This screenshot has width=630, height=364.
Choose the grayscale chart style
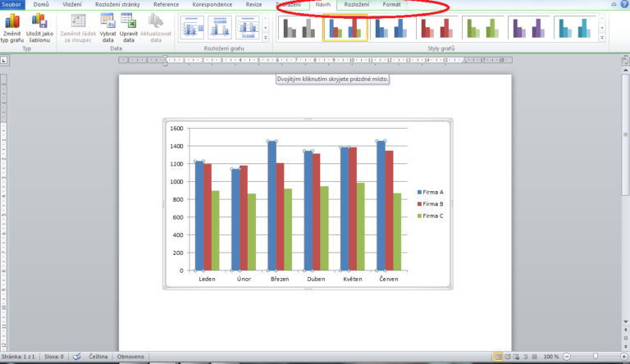[x=299, y=29]
